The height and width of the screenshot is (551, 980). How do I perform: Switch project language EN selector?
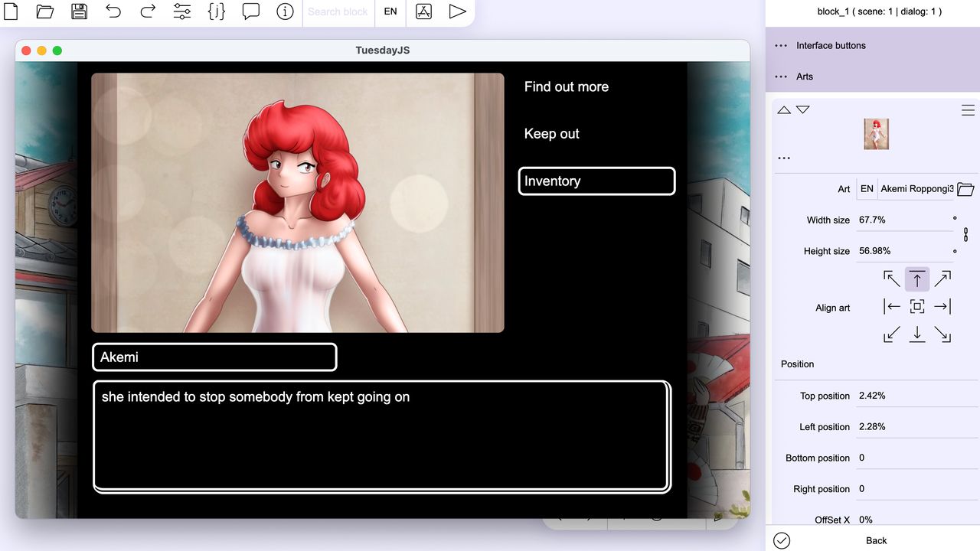coord(390,11)
